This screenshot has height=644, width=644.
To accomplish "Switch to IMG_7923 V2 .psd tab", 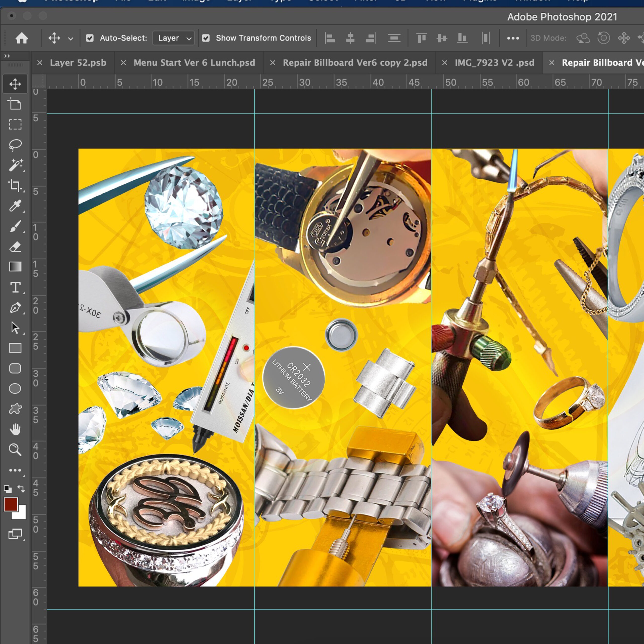I will pos(494,63).
